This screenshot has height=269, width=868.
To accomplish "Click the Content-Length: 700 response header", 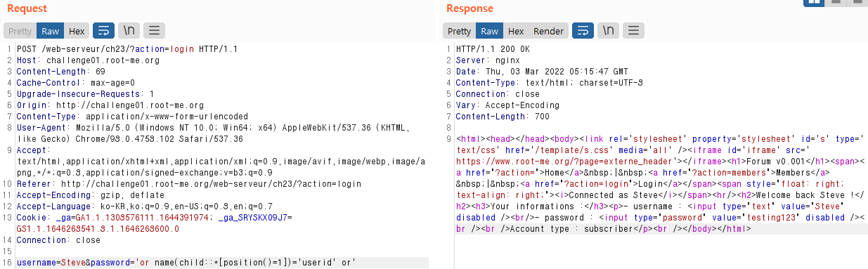I will pos(503,117).
